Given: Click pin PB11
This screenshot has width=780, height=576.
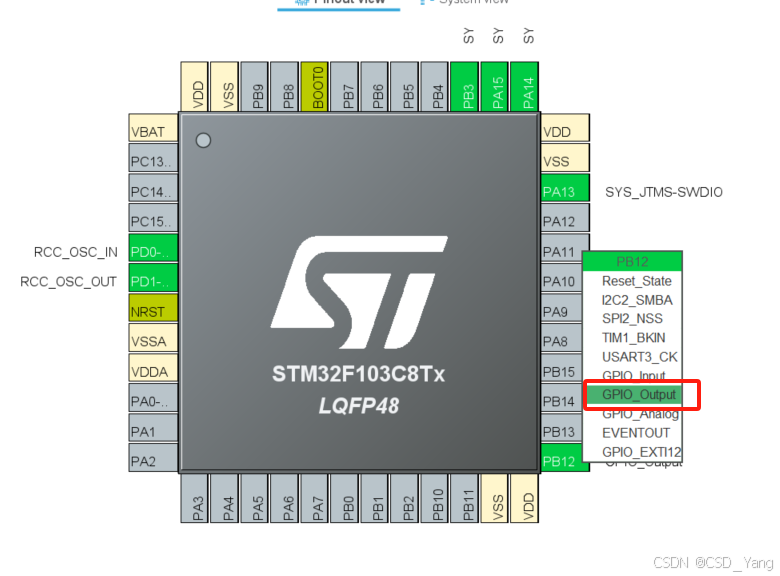Looking at the screenshot, I should click(464, 498).
